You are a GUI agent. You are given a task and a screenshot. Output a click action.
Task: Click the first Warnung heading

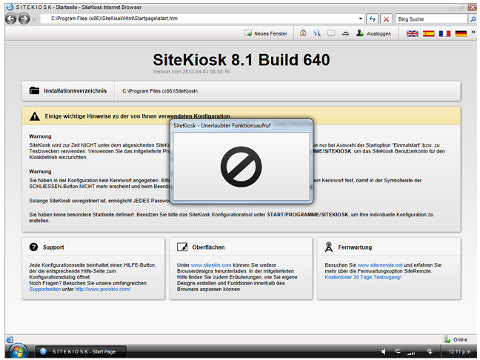[40, 136]
